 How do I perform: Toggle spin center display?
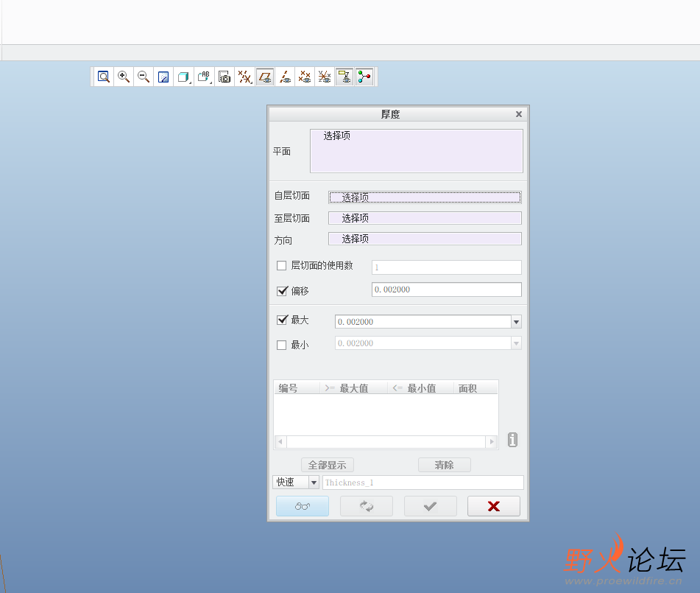pos(364,77)
